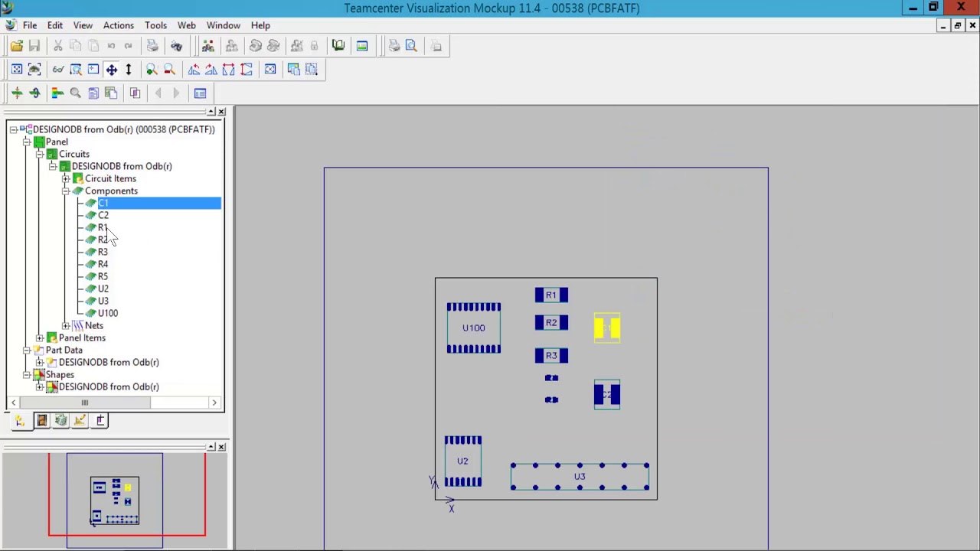Viewport: 980px width, 551px height.
Task: Expand the Circuit Items node
Action: tap(66, 178)
